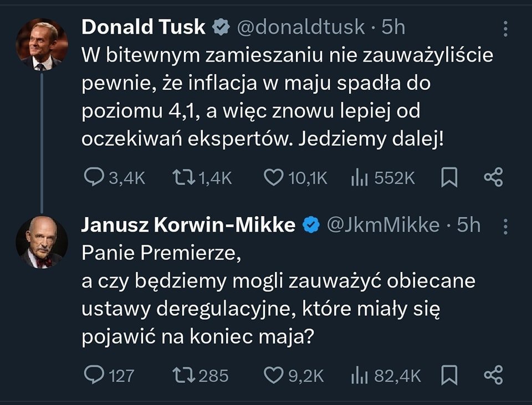This screenshot has width=532, height=405.
Task: Share Korwin-Mikke's reply
Action: [x=493, y=375]
